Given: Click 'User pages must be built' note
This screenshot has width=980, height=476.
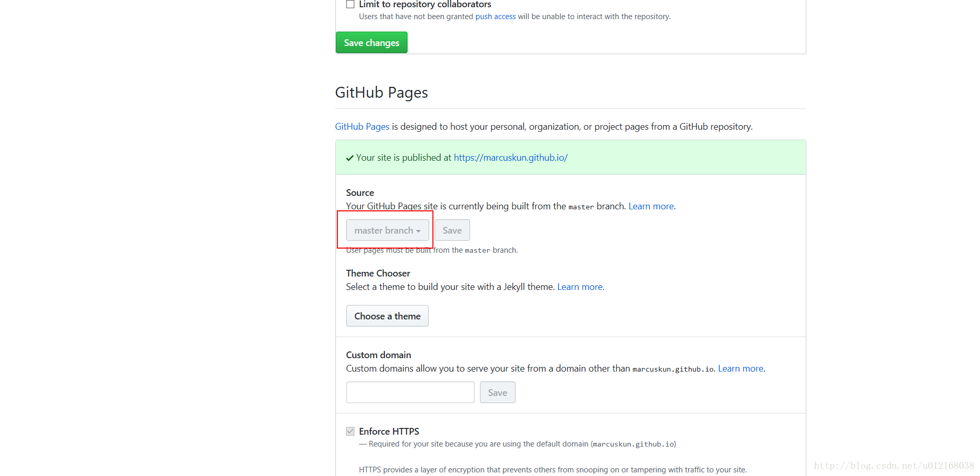Looking at the screenshot, I should pos(432,250).
